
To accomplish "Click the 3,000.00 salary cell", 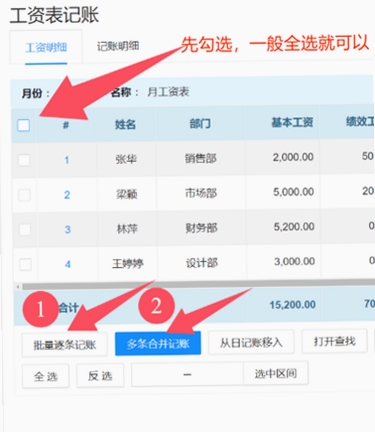I will tap(295, 261).
